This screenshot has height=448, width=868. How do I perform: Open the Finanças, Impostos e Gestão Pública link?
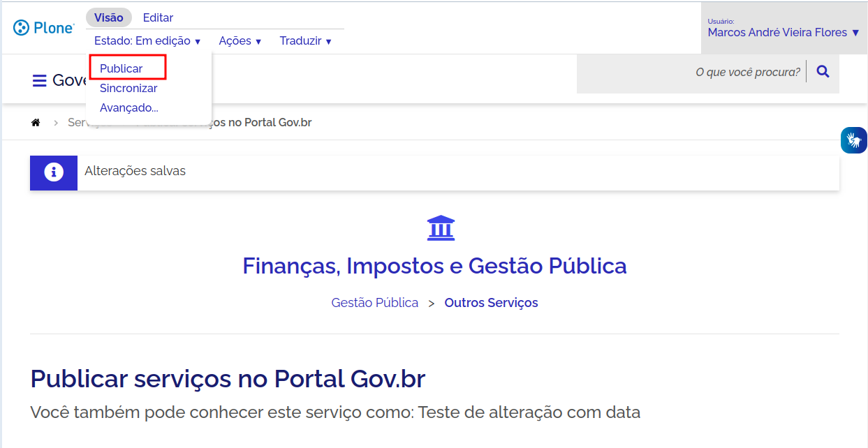(434, 266)
